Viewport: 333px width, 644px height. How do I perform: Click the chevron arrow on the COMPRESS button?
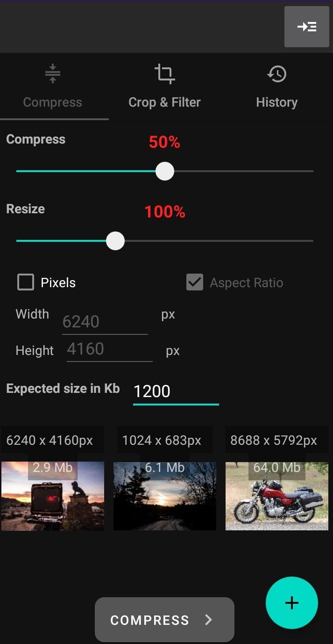click(x=209, y=620)
